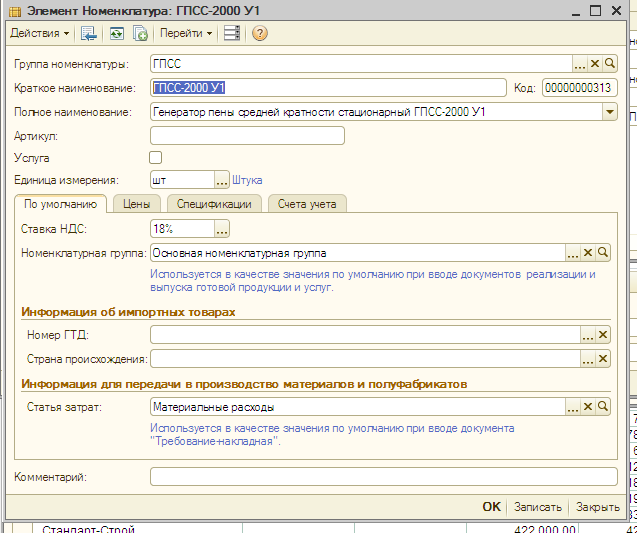Open selection for Группа номенклатуры field

click(580, 64)
